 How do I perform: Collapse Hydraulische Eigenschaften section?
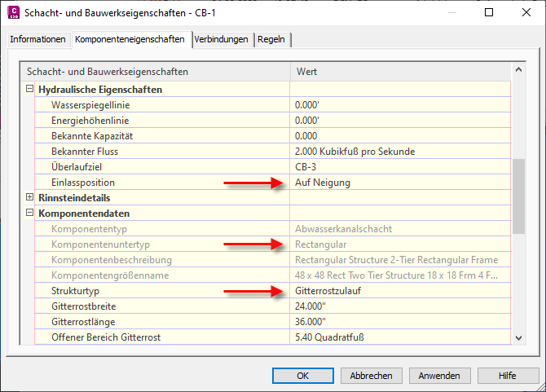tap(30, 90)
